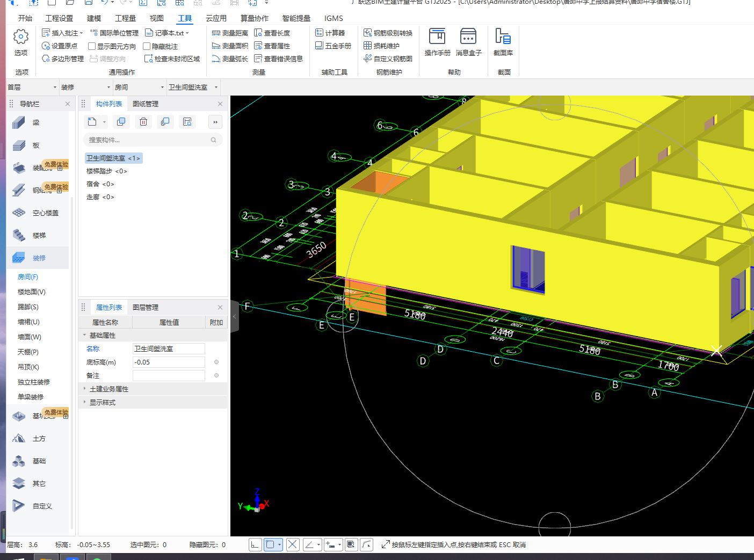This screenshot has width=754, height=560.
Task: Click delete component trash icon
Action: click(x=143, y=122)
